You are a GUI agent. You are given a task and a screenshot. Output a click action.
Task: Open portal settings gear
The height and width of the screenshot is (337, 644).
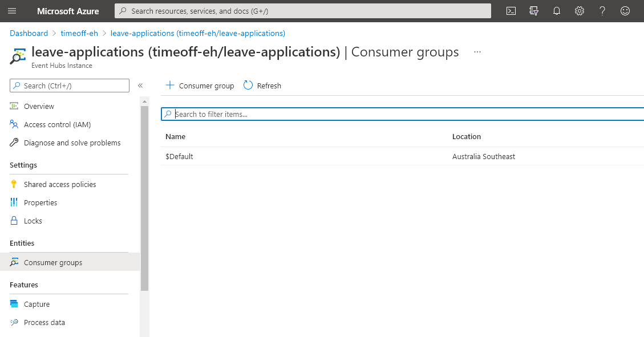coord(580,11)
